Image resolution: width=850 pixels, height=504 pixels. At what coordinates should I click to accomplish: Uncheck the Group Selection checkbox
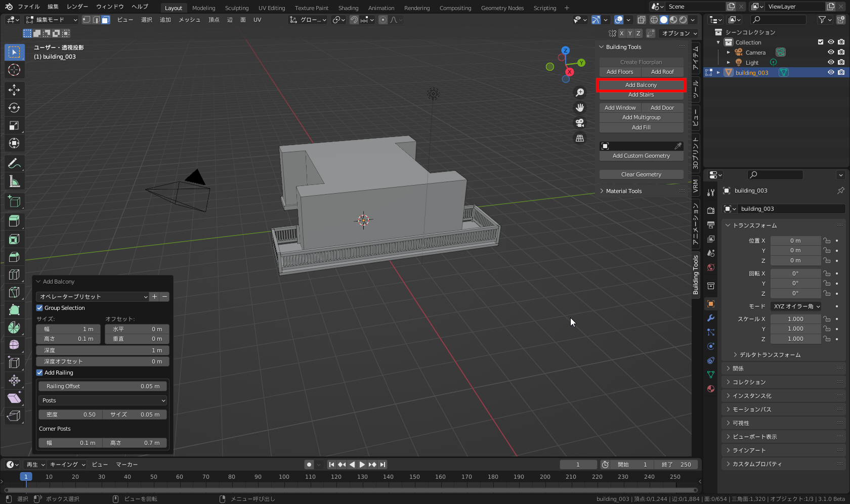(39, 308)
